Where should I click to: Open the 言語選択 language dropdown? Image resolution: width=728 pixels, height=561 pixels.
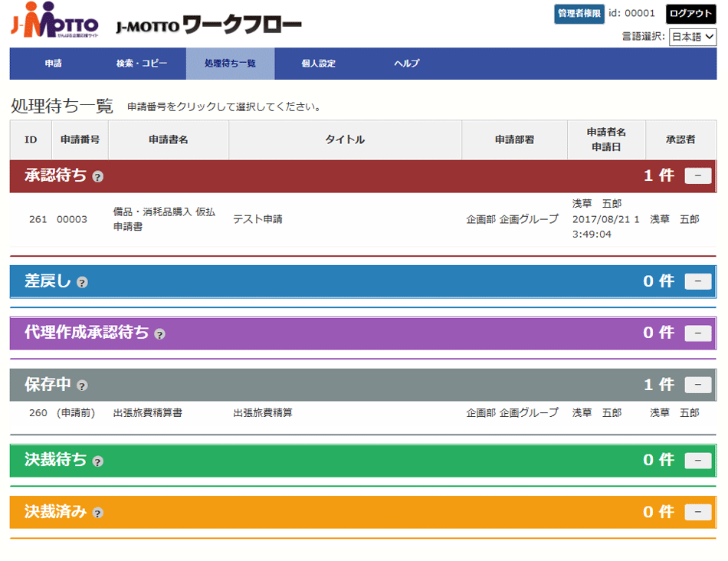[692, 37]
